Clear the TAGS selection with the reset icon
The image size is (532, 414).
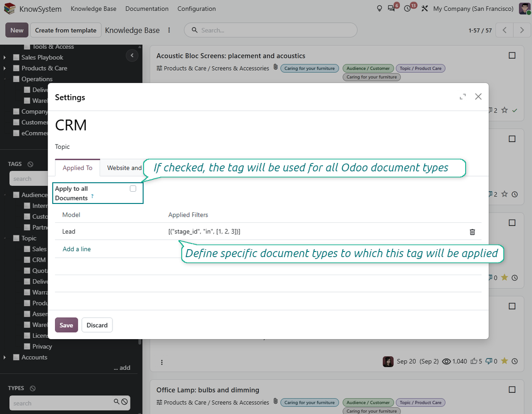pyautogui.click(x=30, y=164)
